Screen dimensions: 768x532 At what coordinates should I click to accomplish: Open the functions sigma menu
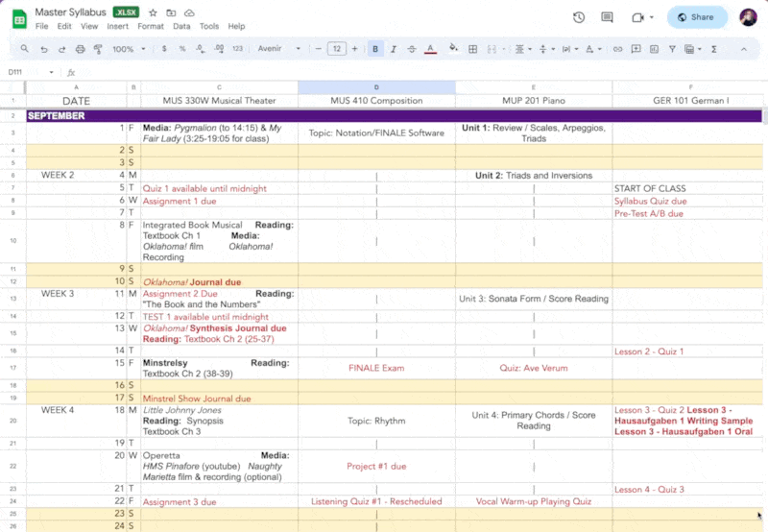tap(714, 49)
